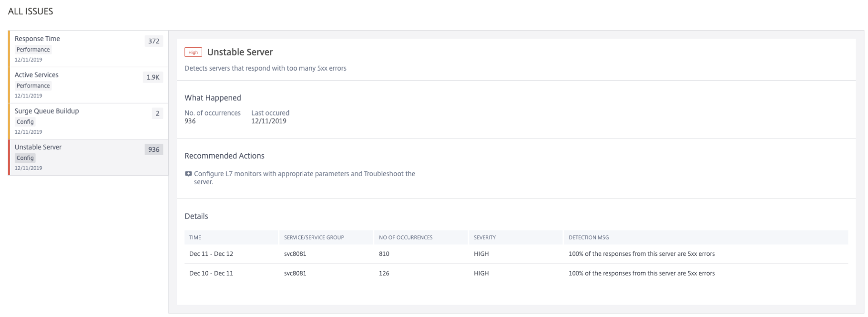
Task: Click svc8081 in the Dec 11 - Dec 12 row
Action: tap(295, 254)
